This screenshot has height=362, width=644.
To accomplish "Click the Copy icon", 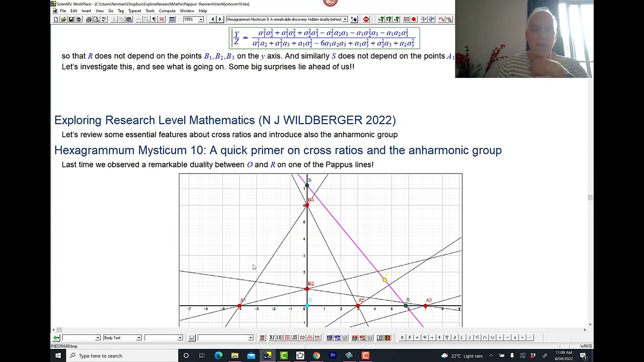I will tap(121, 19).
